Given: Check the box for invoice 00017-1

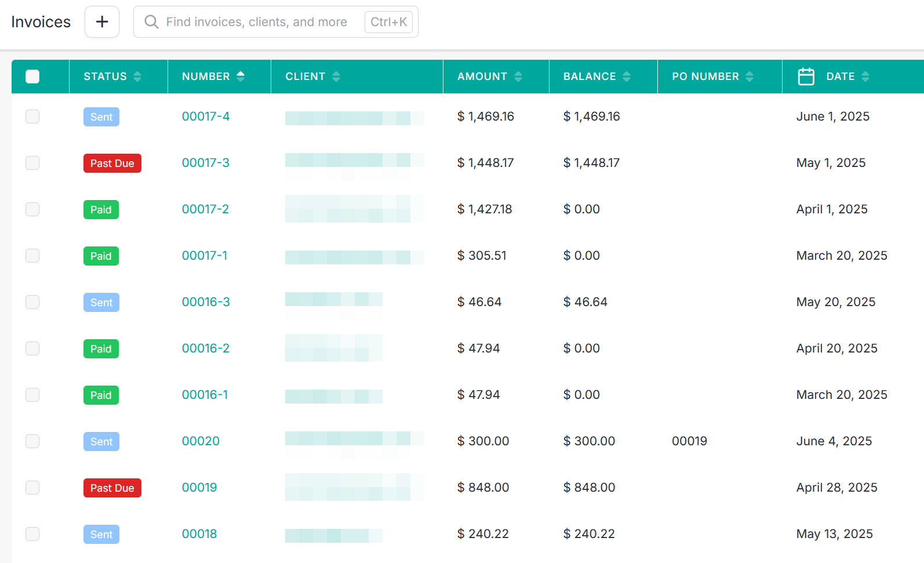Looking at the screenshot, I should click(x=32, y=256).
